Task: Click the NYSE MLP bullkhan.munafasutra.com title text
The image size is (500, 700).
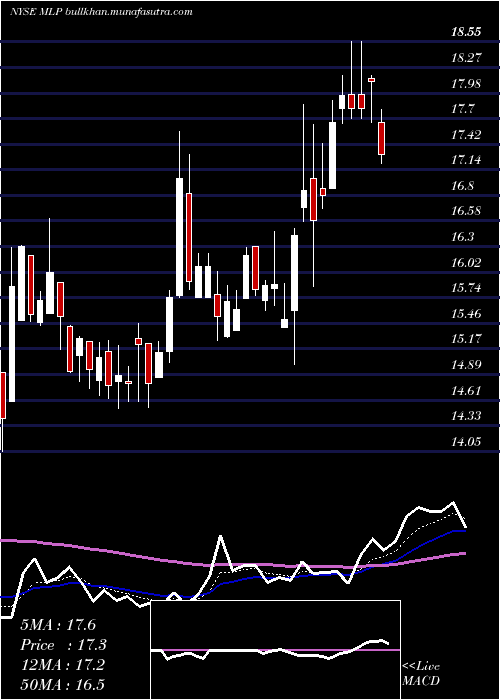Action: point(101,12)
